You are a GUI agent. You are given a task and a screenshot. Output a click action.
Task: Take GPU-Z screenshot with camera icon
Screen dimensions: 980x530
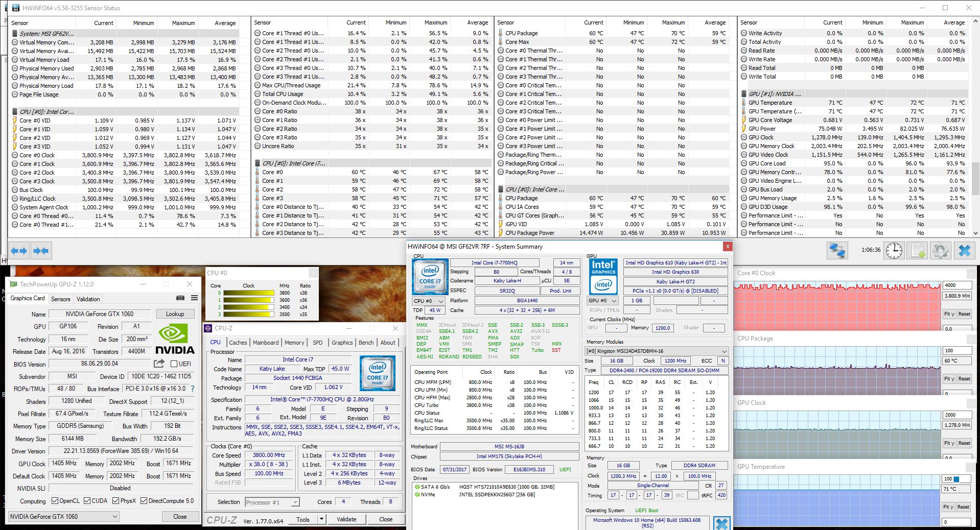tap(180, 298)
